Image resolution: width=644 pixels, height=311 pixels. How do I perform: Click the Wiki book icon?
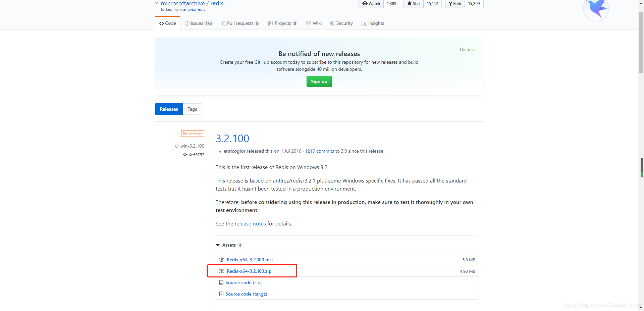(x=309, y=23)
